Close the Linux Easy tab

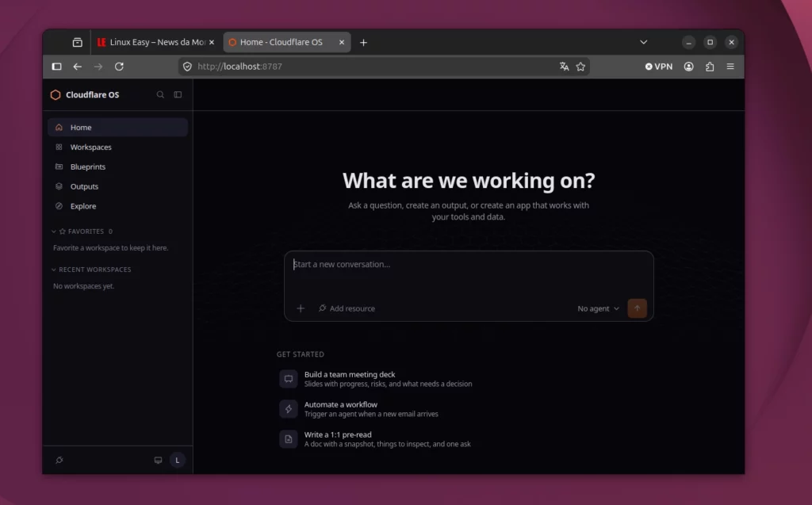pos(211,43)
